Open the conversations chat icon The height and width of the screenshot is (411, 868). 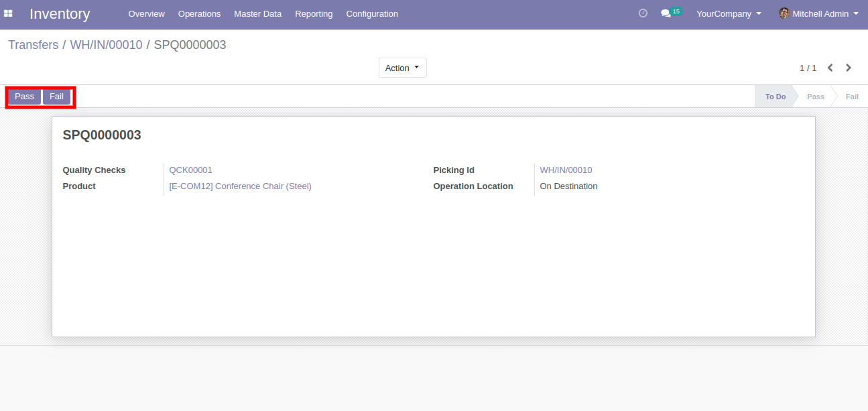pos(666,13)
